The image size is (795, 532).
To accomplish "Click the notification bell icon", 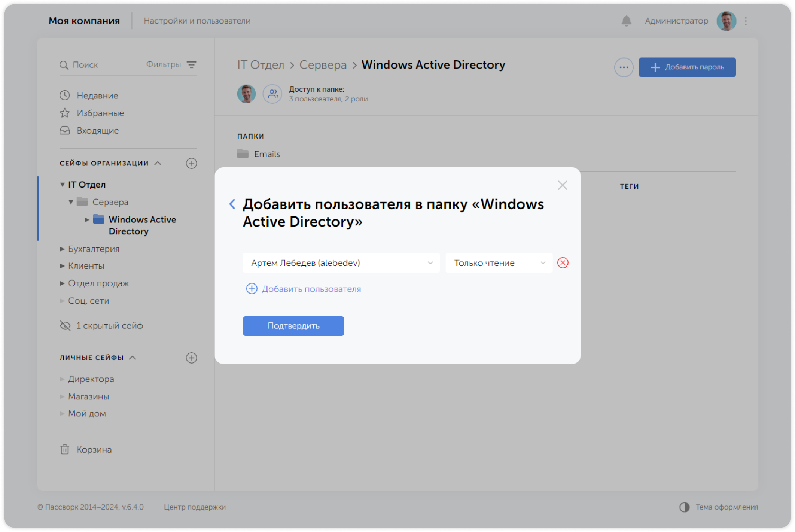I will pyautogui.click(x=626, y=21).
